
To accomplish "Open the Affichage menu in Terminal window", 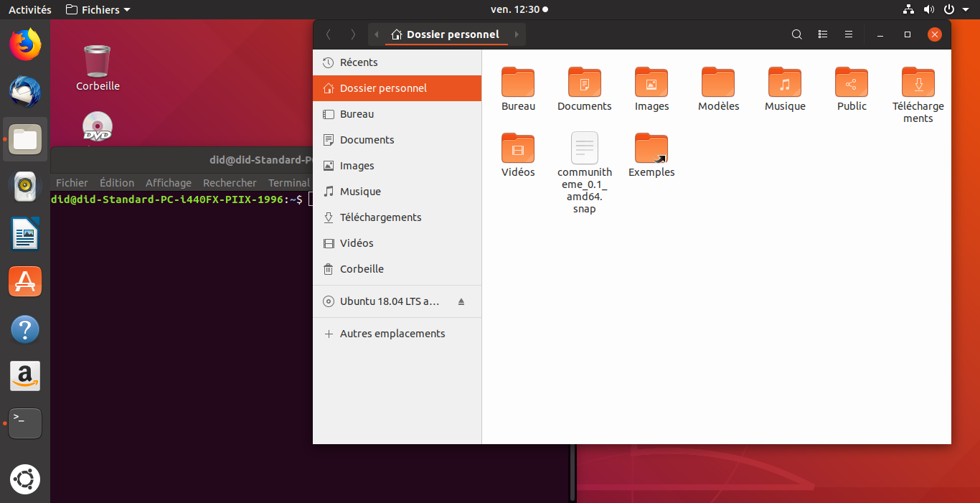I will click(x=169, y=183).
